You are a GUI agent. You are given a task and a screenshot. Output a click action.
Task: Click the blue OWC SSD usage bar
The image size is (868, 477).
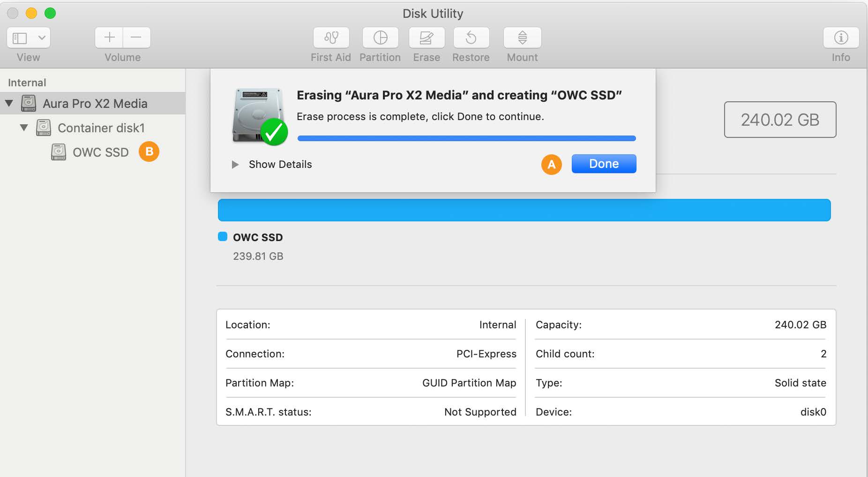click(524, 210)
